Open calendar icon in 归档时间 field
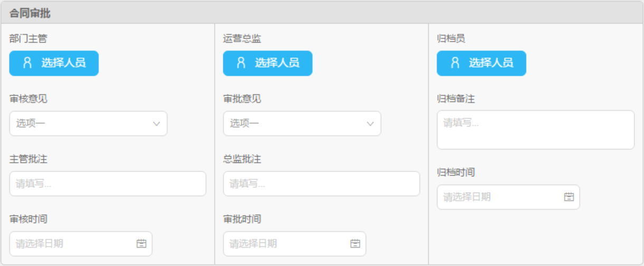 569,197
